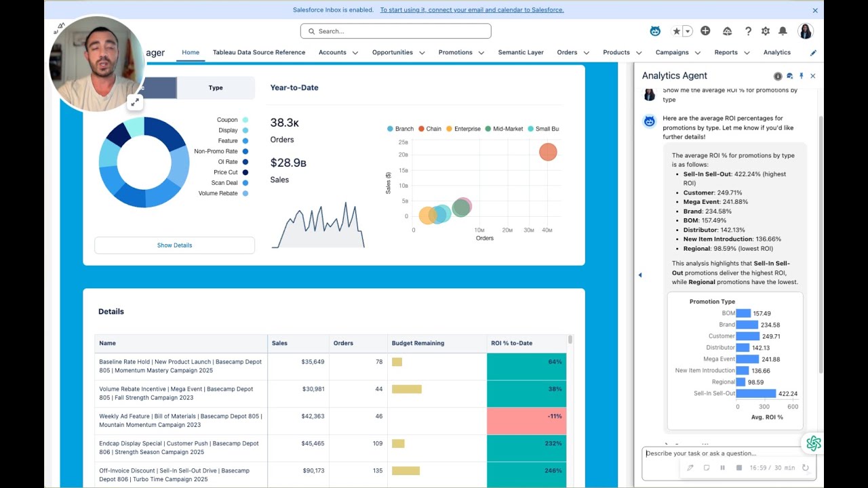Click the Details table vertical scrollbar

point(570,340)
